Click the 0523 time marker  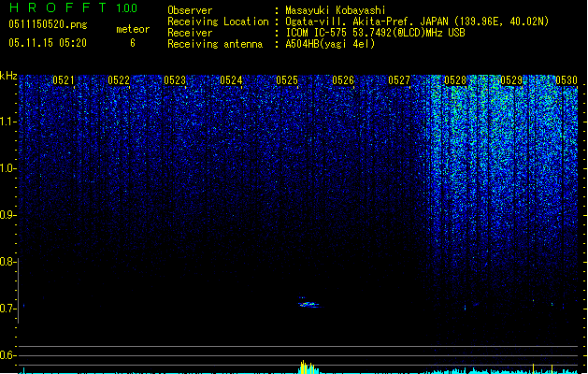point(175,80)
